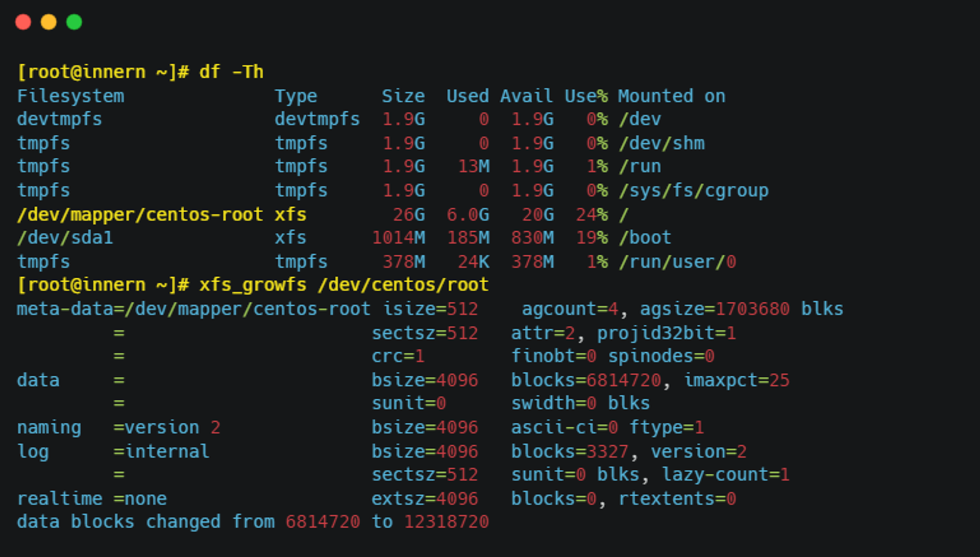Click the 'projid32bit=1' attribute text
This screenshot has height=557, width=980.
[x=666, y=333]
